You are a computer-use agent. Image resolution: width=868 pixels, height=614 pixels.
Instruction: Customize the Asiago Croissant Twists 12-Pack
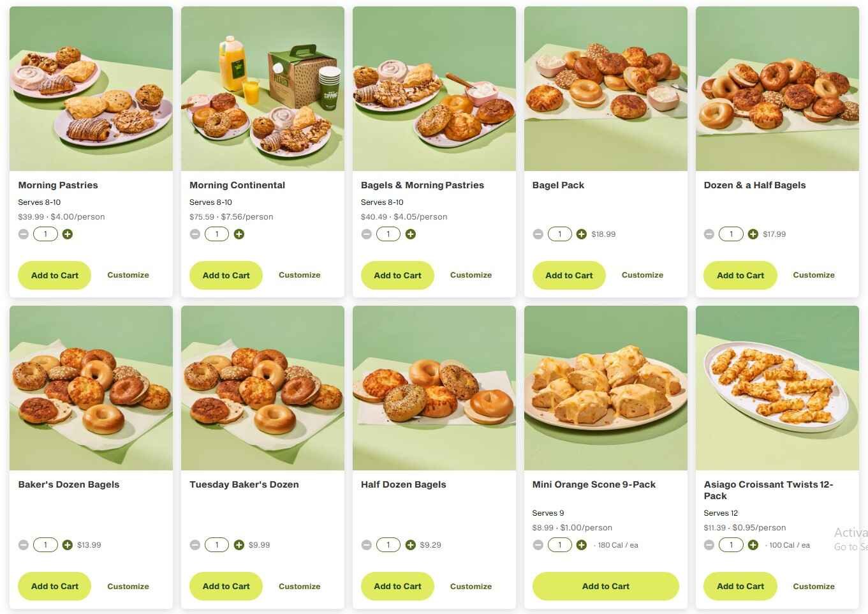tap(814, 586)
